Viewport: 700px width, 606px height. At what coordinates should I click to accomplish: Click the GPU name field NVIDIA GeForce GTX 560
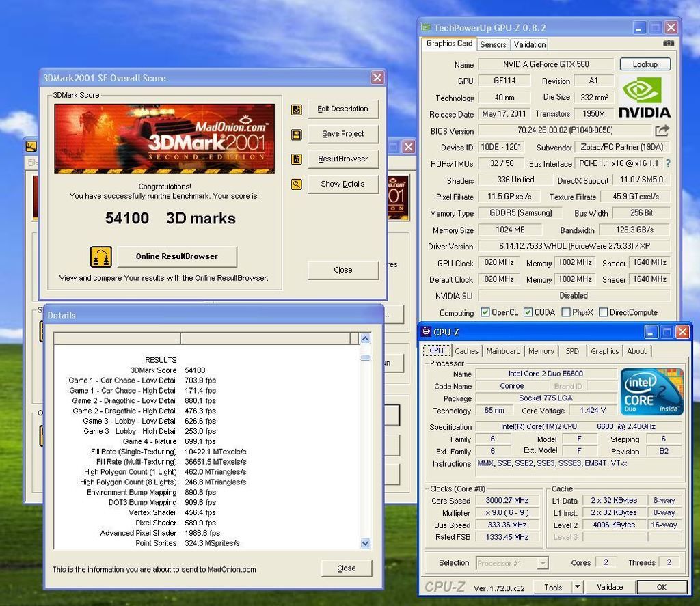(546, 64)
